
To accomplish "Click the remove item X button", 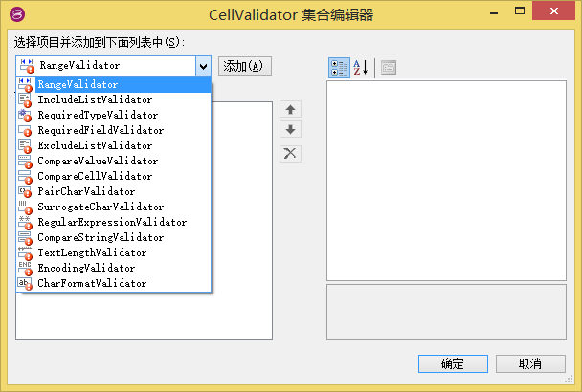I will point(291,153).
